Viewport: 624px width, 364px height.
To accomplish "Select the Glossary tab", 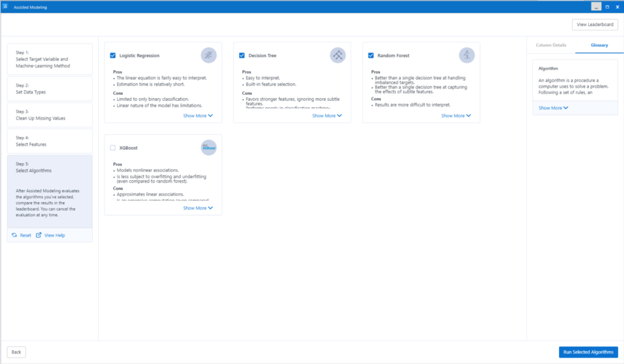I will pyautogui.click(x=599, y=45).
